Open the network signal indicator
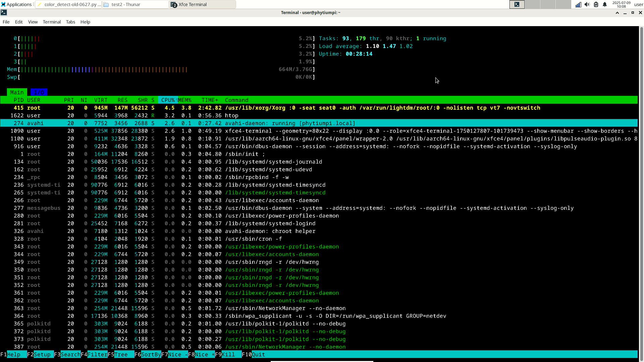This screenshot has width=644, height=362. [578, 4]
